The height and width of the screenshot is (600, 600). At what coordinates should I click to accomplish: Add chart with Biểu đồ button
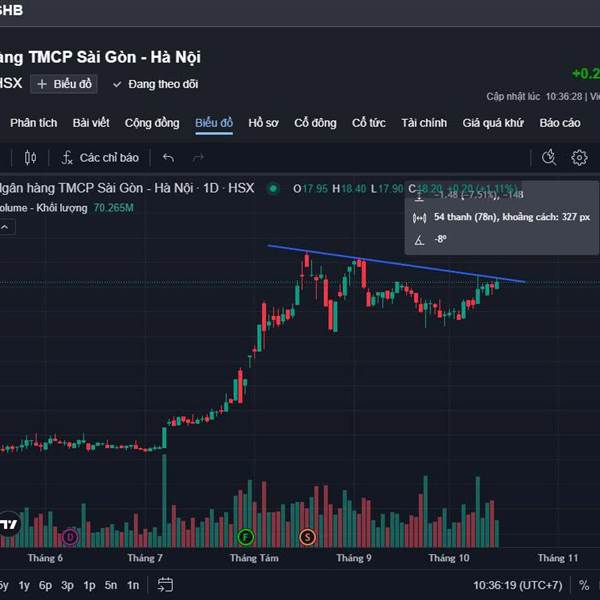(x=64, y=84)
